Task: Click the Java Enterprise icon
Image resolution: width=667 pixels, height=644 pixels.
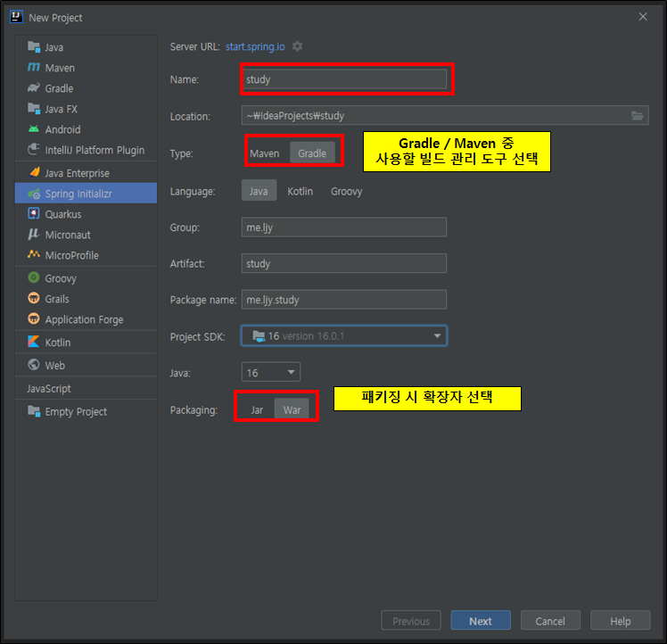Action: [35, 172]
